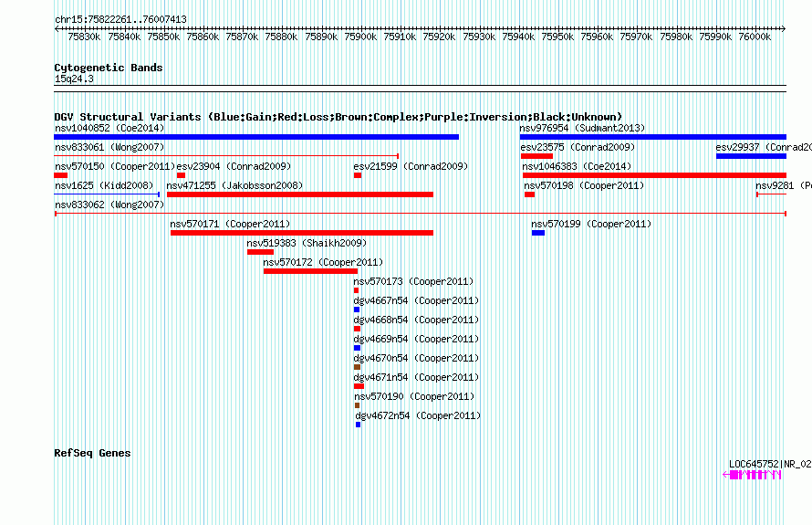
Task: Open the nsv833061 (Wong2007) variant label
Action: (x=109, y=147)
